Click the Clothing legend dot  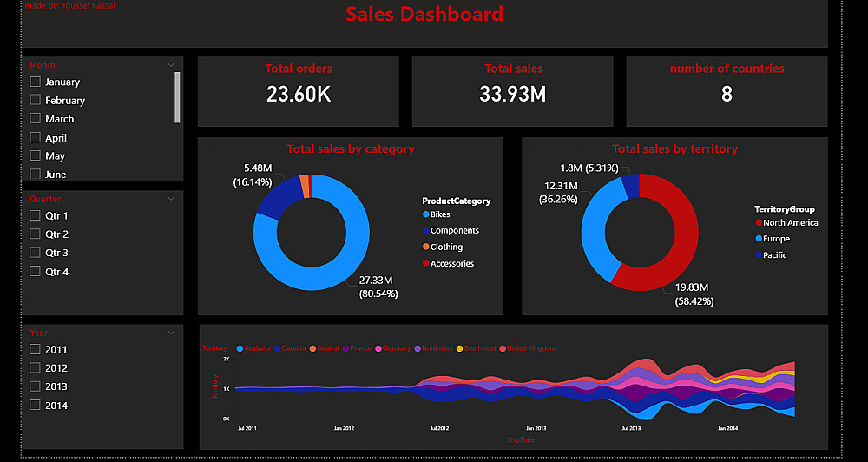(425, 247)
